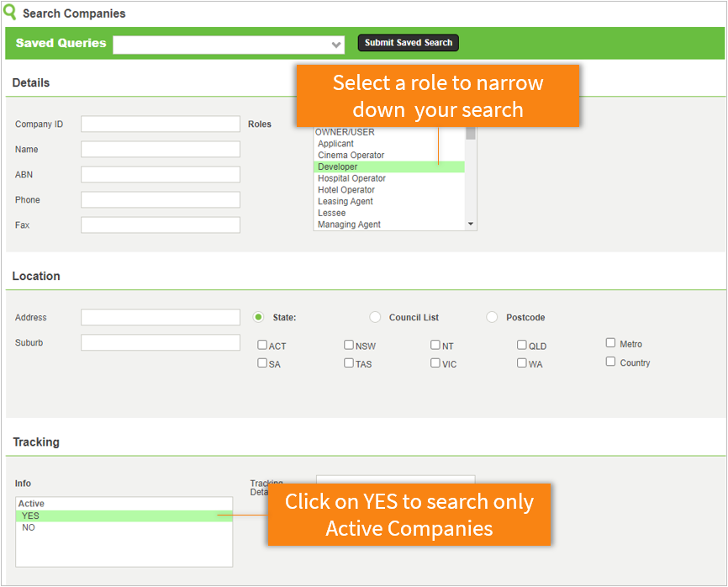This screenshot has height=587, width=728.
Task: Click into the Address field
Action: click(161, 317)
